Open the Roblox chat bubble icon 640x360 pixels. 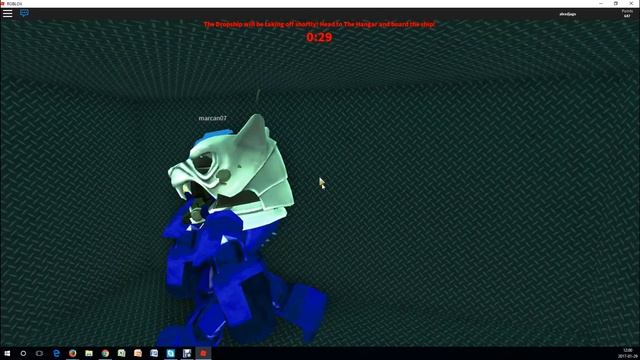pos(24,13)
